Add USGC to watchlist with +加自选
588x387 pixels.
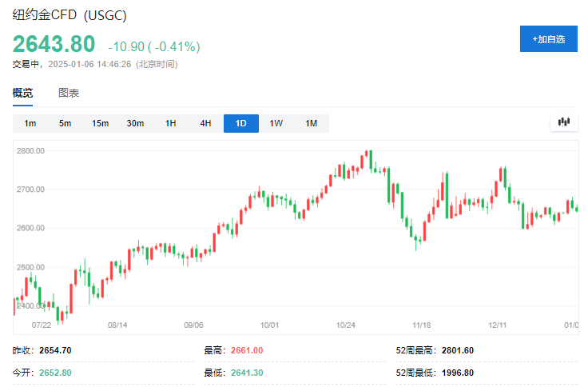(548, 39)
